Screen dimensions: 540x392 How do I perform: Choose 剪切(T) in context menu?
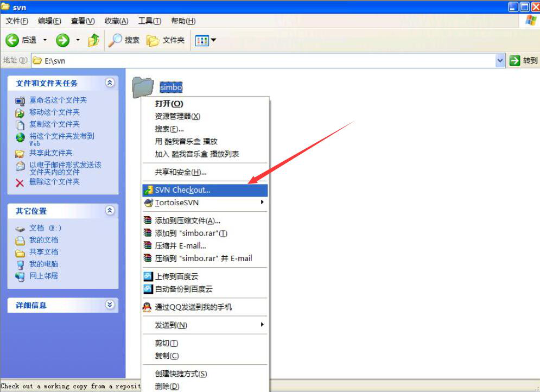pos(205,343)
